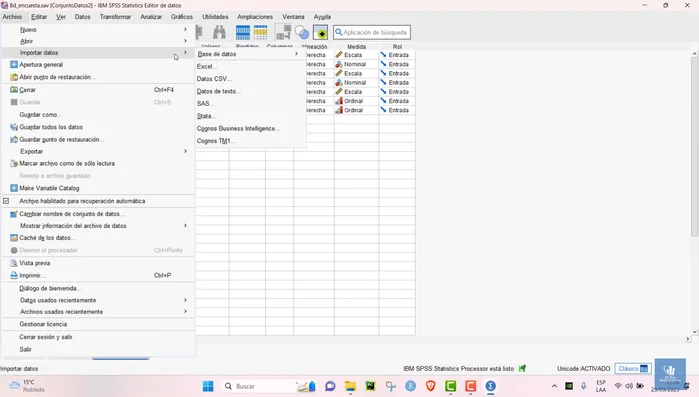Open the chat app taskbar icon
This screenshot has height=397, width=699.
(x=330, y=386)
